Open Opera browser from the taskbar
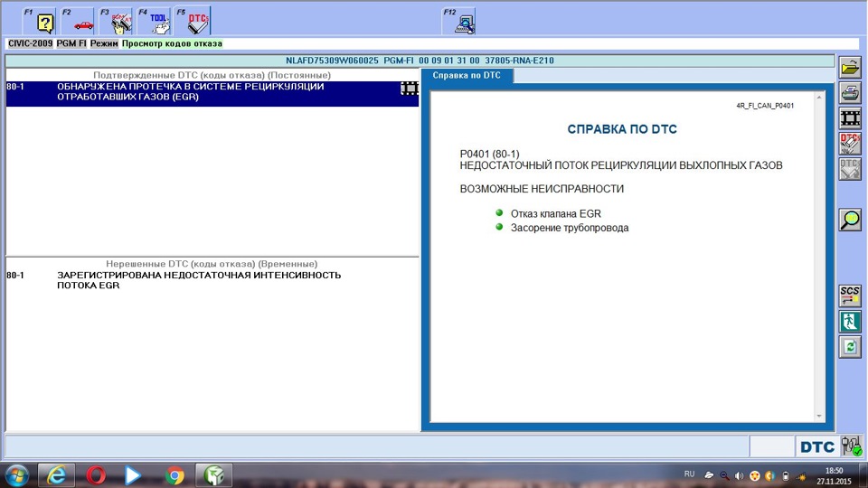The height and width of the screenshot is (488, 868). tap(96, 476)
